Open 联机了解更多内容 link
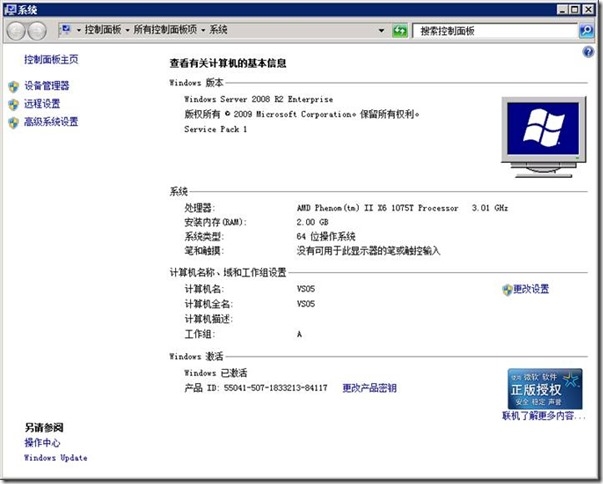This screenshot has width=603, height=484. point(544,416)
